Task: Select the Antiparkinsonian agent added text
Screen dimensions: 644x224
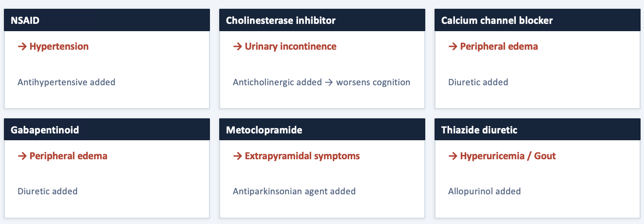Action: (x=294, y=191)
